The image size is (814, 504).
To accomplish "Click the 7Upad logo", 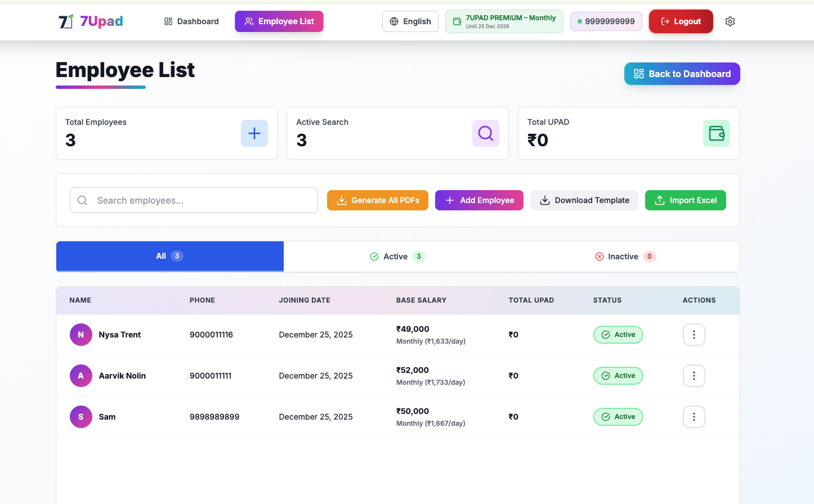I will (x=91, y=21).
